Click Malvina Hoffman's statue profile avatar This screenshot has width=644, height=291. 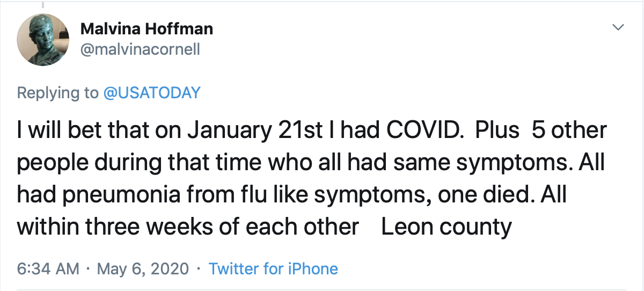[x=43, y=40]
